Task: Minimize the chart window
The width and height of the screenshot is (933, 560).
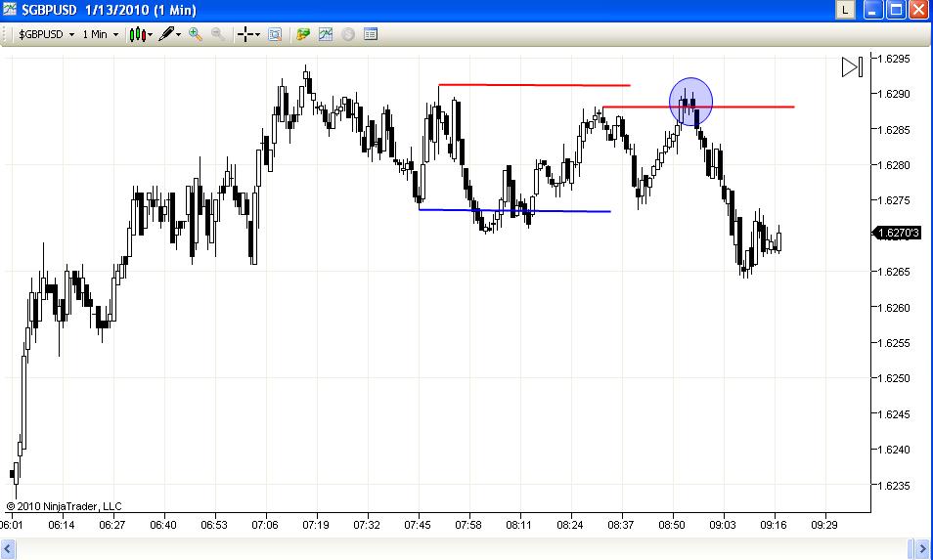Action: [x=873, y=10]
